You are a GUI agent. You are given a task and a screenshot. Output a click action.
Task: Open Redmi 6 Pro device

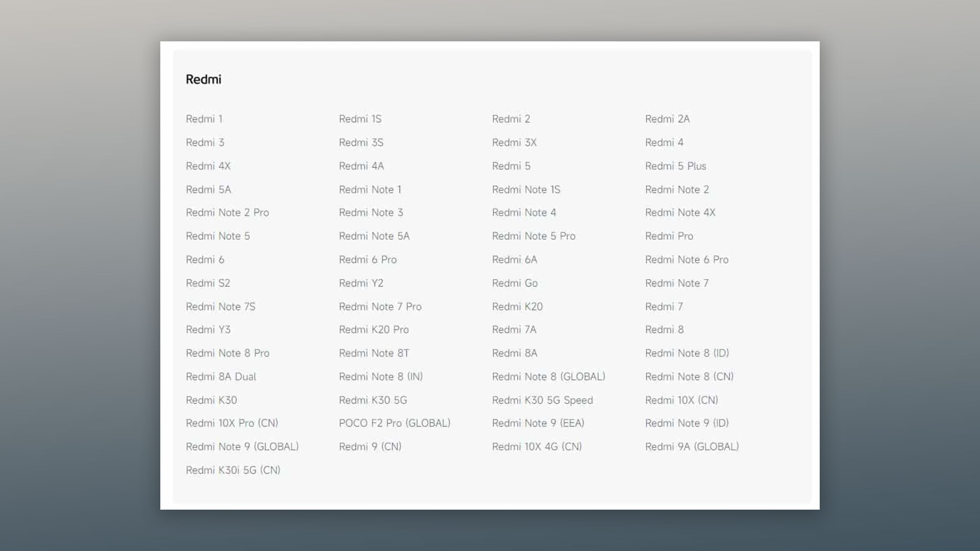(x=368, y=259)
